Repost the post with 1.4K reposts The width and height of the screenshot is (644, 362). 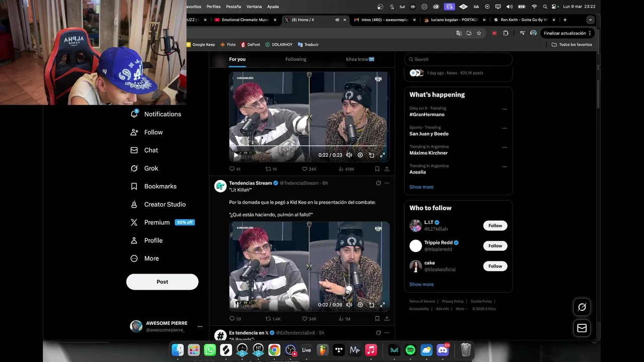(x=273, y=319)
